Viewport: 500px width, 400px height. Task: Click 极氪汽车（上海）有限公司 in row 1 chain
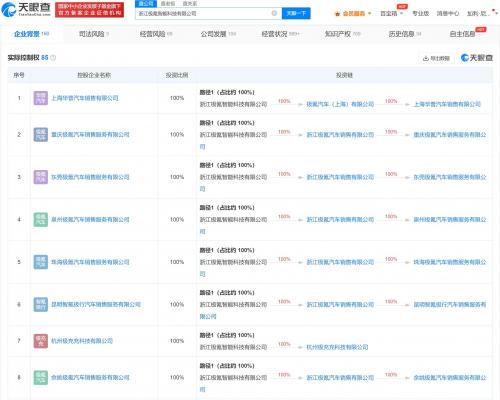340,104
